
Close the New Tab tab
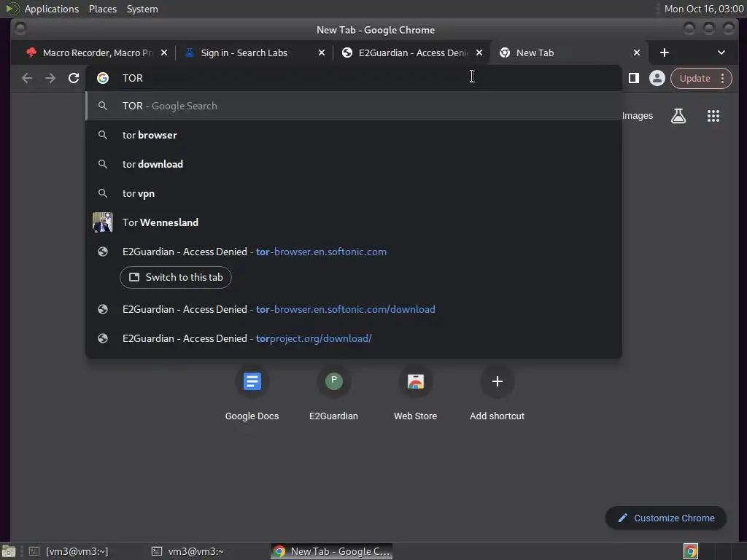[637, 52]
